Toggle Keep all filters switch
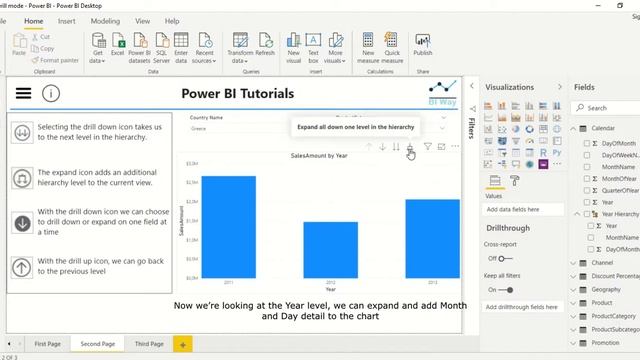Screen dimensions: 640x360 coord(506,290)
